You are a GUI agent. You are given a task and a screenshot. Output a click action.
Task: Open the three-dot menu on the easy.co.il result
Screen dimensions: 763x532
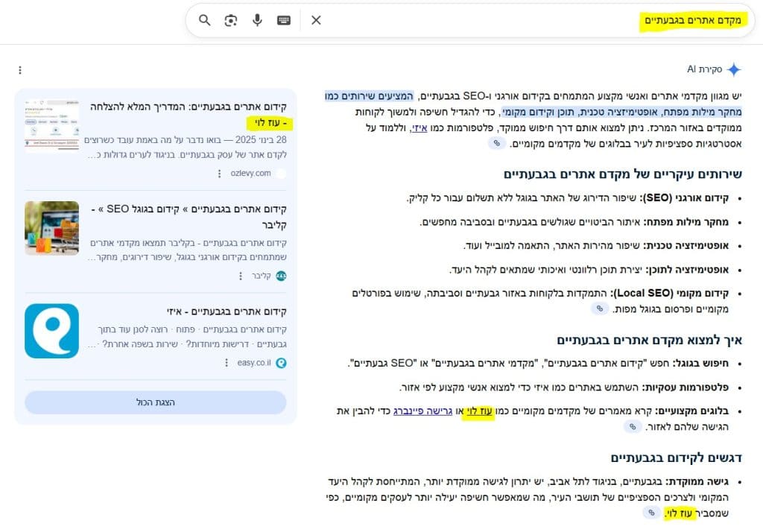pos(227,362)
